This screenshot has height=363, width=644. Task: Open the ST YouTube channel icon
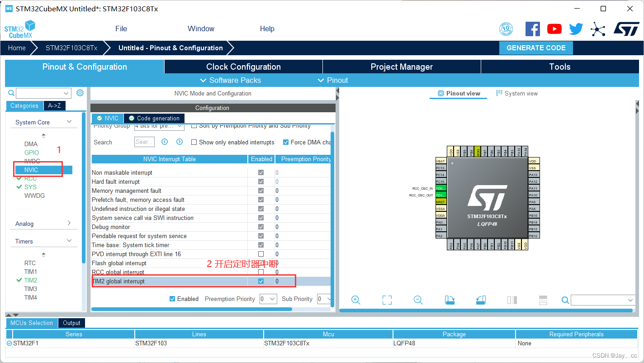[x=554, y=29]
